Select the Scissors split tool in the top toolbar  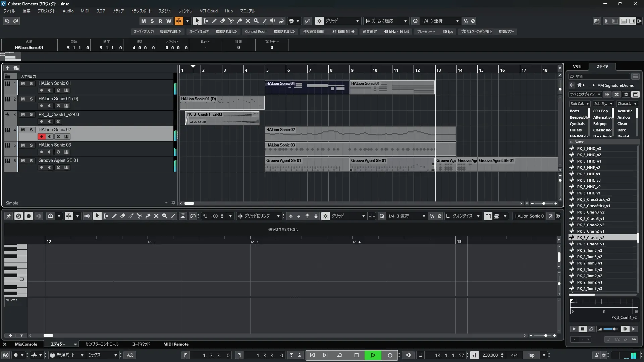click(x=231, y=21)
